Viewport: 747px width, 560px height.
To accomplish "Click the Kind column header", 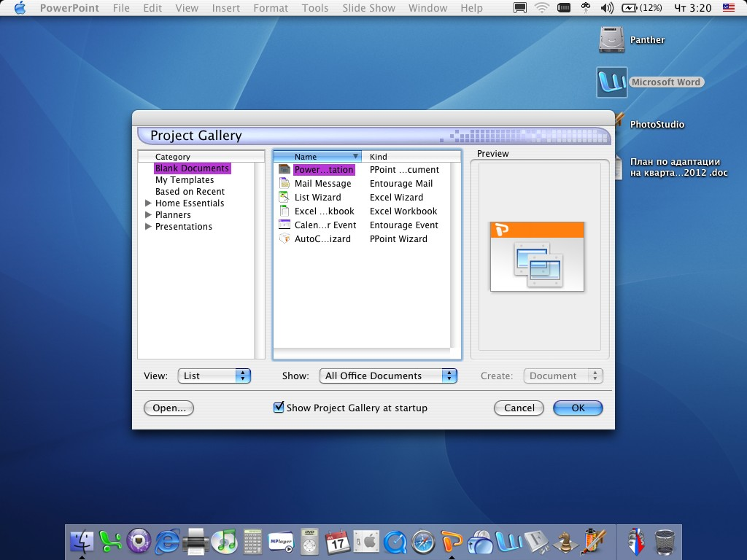I will [x=411, y=156].
